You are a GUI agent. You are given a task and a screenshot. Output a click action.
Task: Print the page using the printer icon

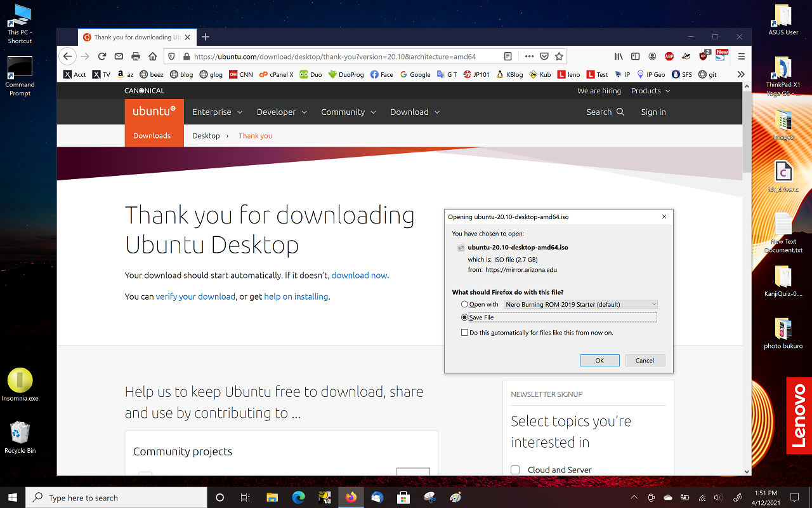(x=136, y=57)
